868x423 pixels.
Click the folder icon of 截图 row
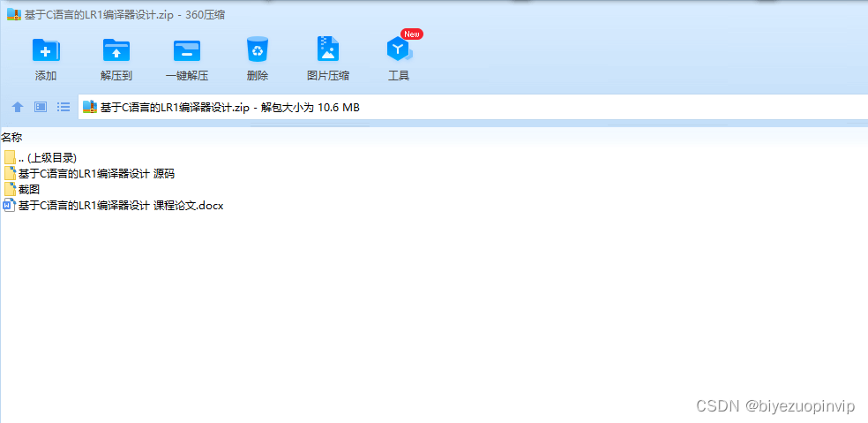(x=10, y=190)
